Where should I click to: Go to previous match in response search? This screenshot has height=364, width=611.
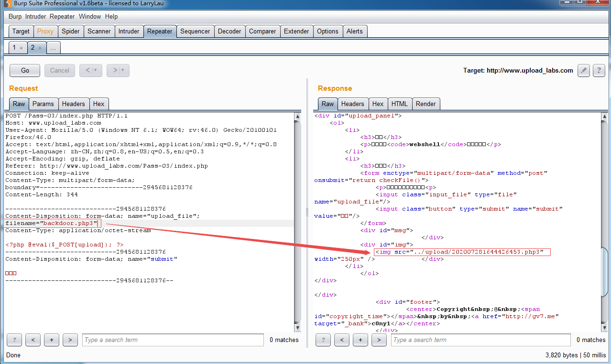click(341, 340)
